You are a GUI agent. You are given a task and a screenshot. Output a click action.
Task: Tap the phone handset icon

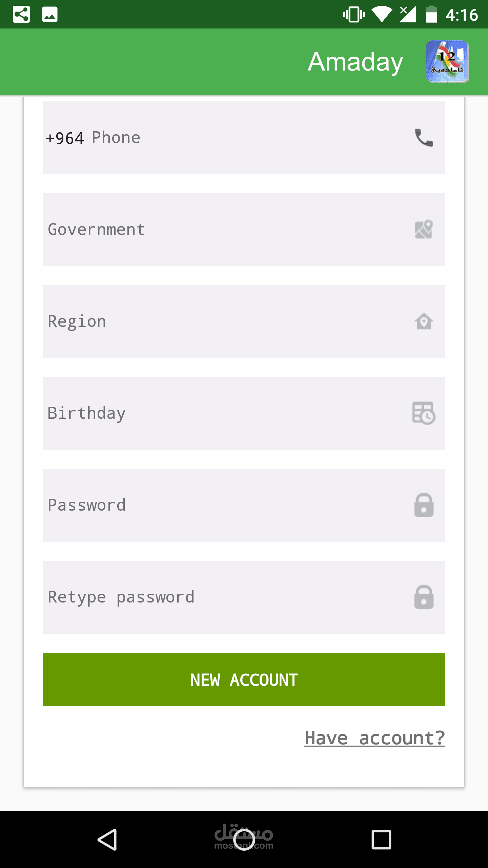(x=424, y=138)
